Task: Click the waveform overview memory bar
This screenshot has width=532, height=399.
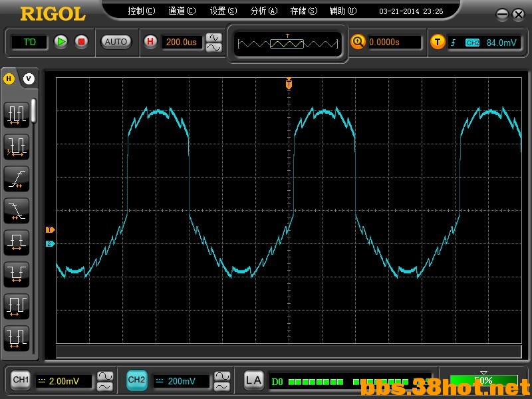Action: click(x=288, y=44)
